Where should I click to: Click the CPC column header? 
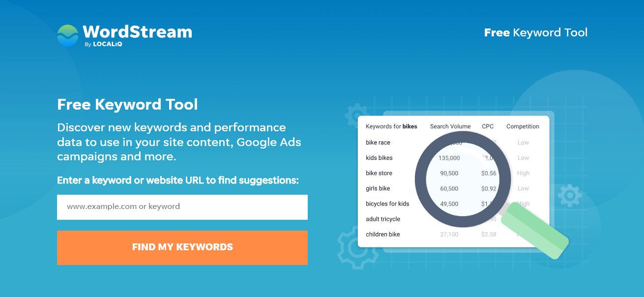tap(487, 126)
